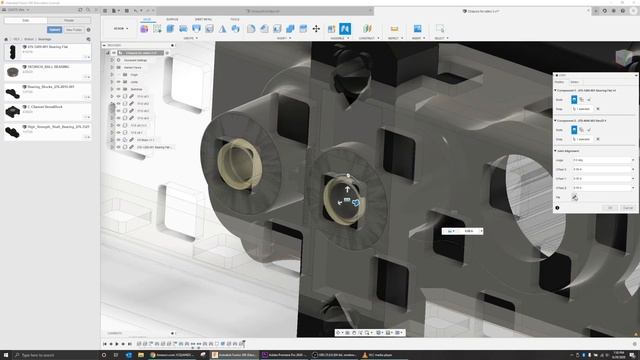This screenshot has width=640, height=360.
Task: Expand Named Views in browser tree
Action: click(x=112, y=67)
